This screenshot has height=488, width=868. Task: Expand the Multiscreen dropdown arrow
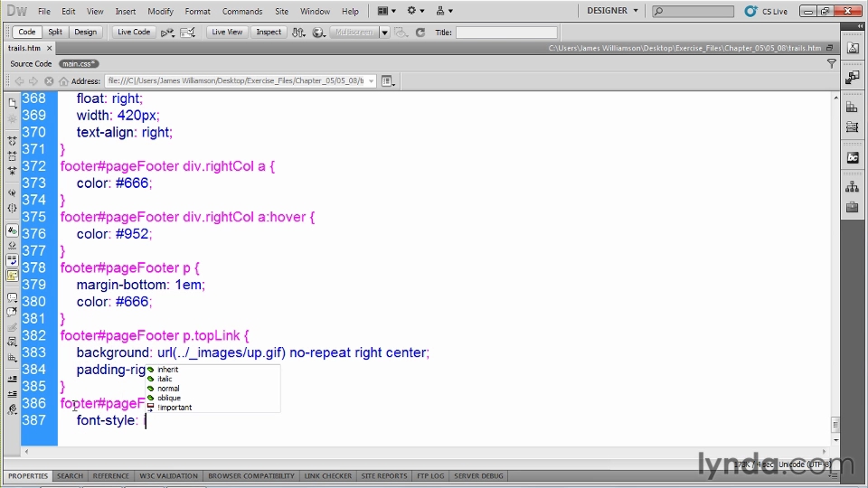click(384, 33)
